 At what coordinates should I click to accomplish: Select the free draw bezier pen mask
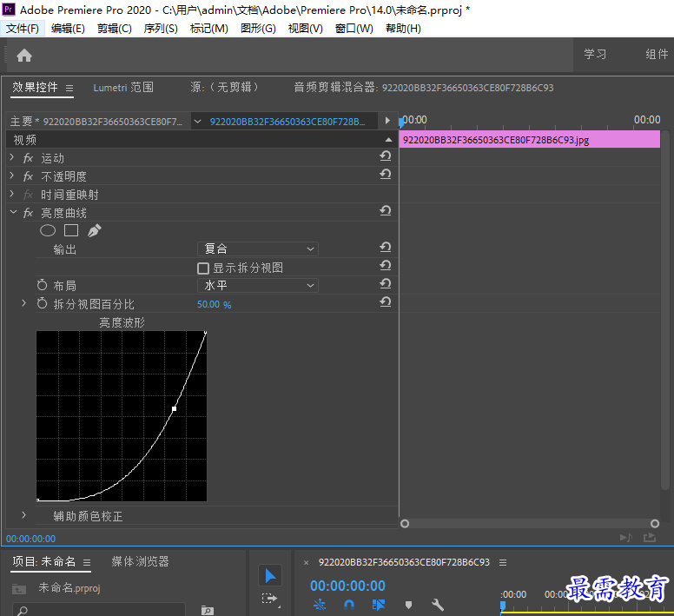click(95, 231)
